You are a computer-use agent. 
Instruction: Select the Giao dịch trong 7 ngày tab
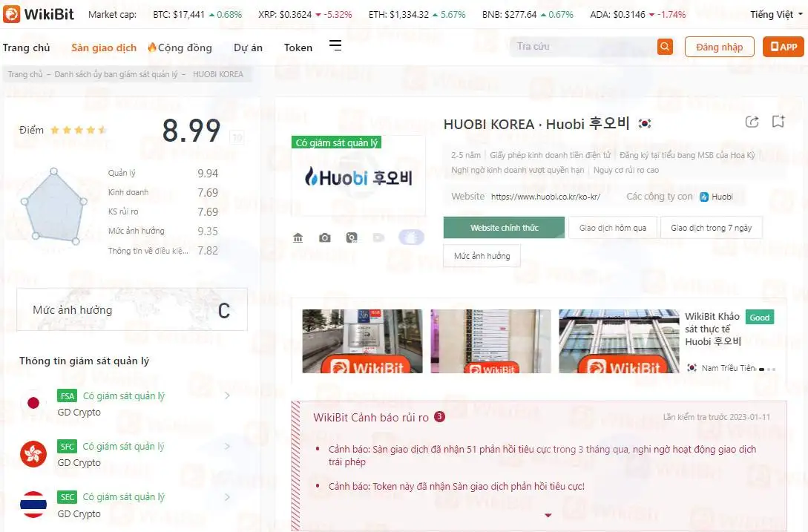(x=711, y=227)
